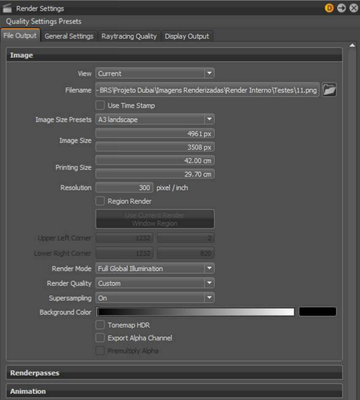Switch to the File Output tab
Viewport: 360px width, 400px height.
[20, 35]
